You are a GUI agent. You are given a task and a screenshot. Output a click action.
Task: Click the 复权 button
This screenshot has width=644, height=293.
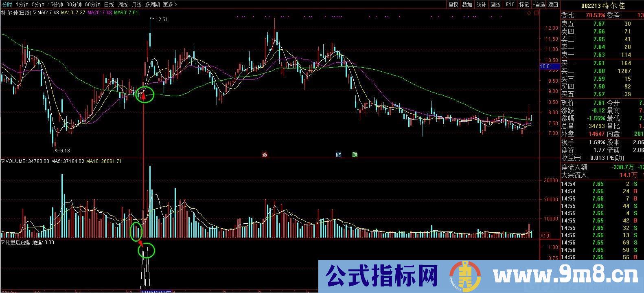coord(453,4)
